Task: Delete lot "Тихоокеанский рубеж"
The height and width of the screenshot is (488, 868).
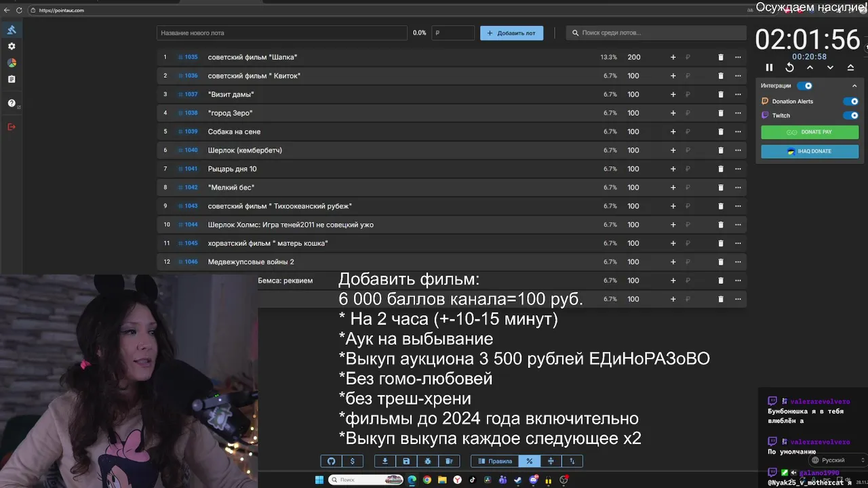Action: click(721, 206)
